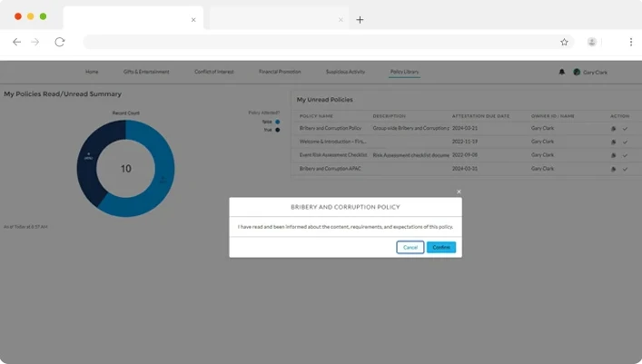Click the Attestation Due Date column header
This screenshot has width=642, height=364.
click(x=480, y=116)
